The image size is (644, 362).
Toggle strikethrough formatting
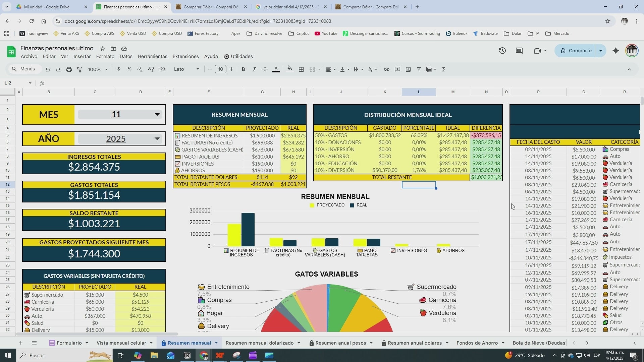(265, 69)
